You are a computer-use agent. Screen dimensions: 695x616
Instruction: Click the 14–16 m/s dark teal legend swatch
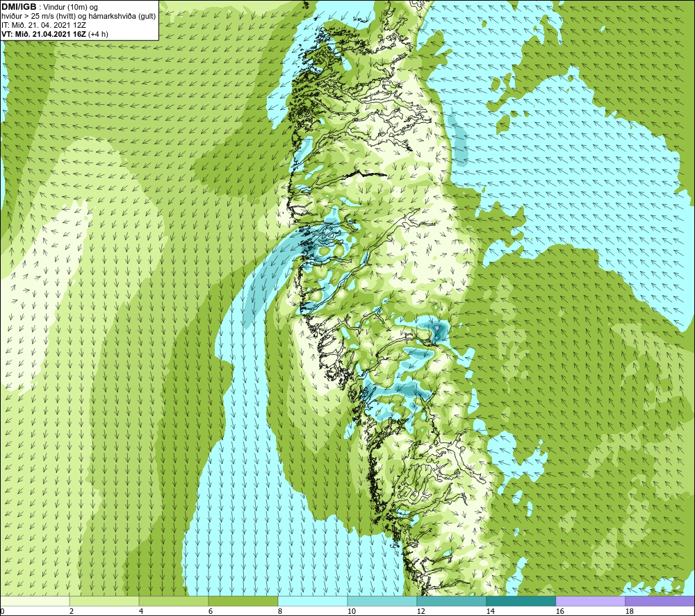[521, 601]
